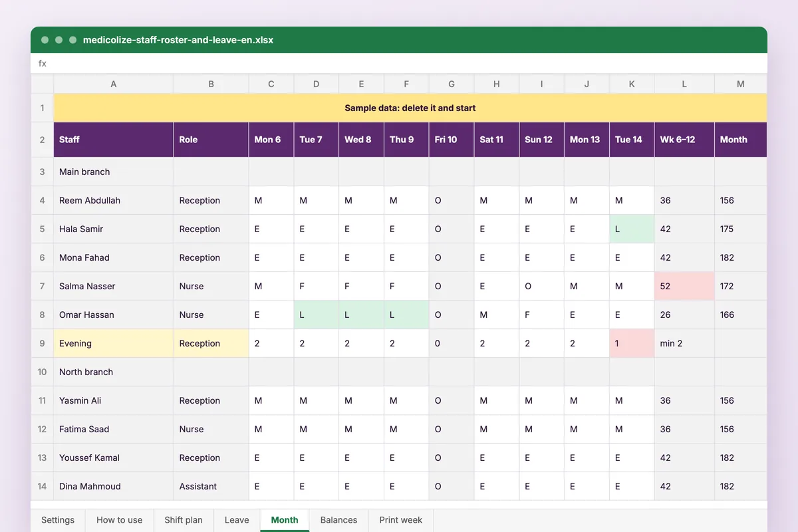Select the 166 month total cell

(741, 315)
